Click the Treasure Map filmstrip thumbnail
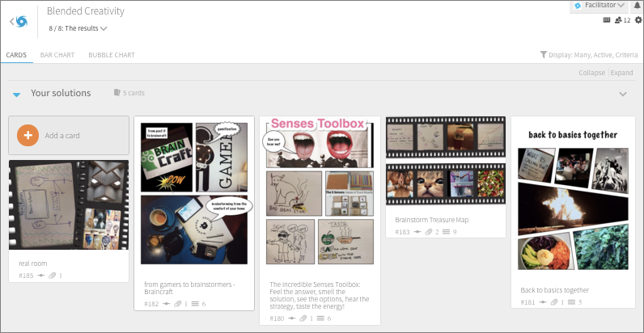 (446, 161)
